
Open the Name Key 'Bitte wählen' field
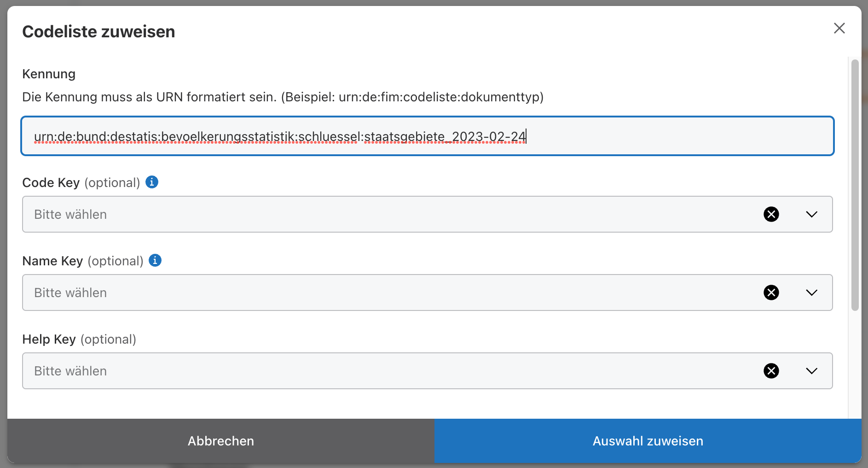(x=368, y=292)
